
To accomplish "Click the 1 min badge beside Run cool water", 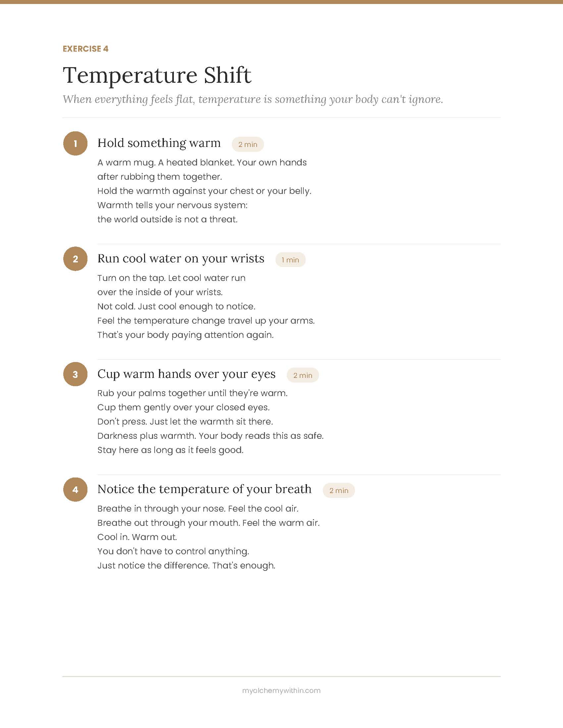I will tap(290, 260).
